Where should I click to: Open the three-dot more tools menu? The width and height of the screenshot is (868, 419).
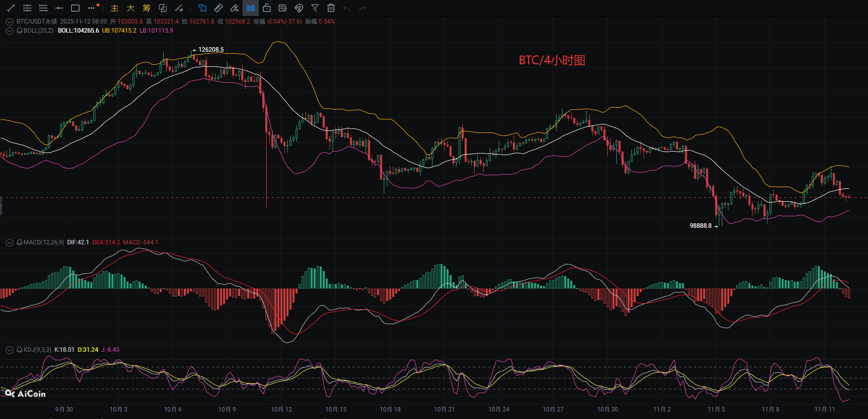91,8
